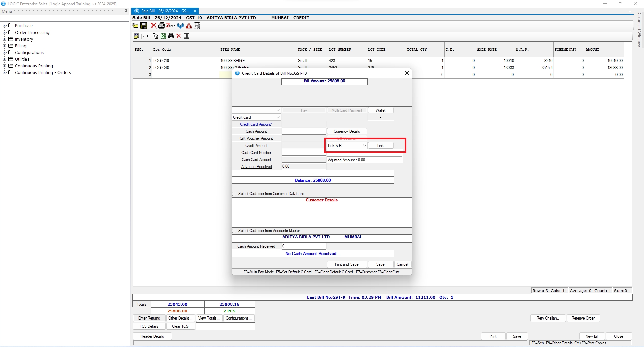Check Select Customer from Accounts Master
Image resolution: width=644 pixels, height=347 pixels.
click(234, 231)
